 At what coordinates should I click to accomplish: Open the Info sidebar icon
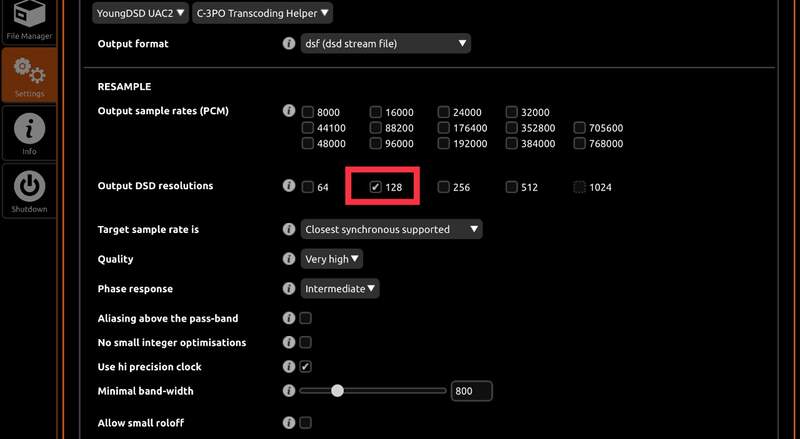click(x=29, y=132)
